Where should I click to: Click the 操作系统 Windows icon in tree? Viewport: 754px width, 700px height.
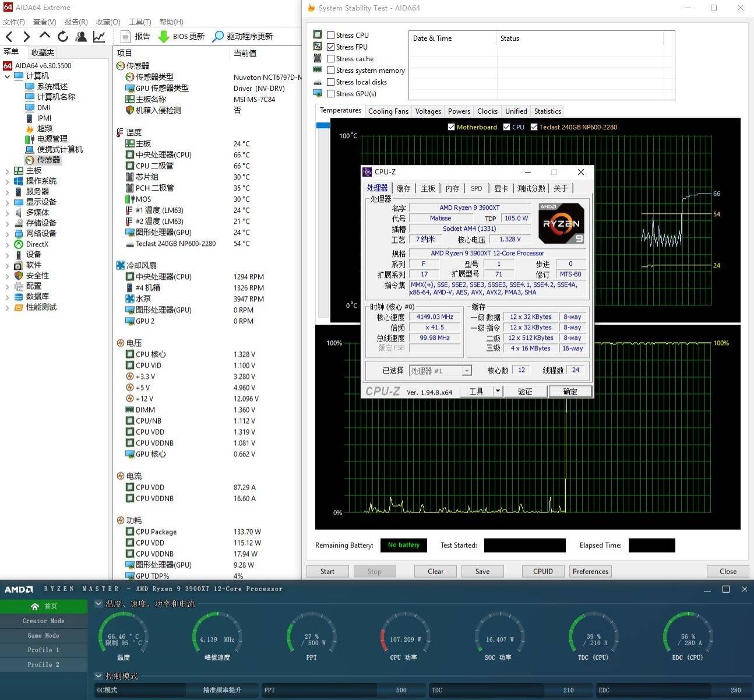[19, 181]
